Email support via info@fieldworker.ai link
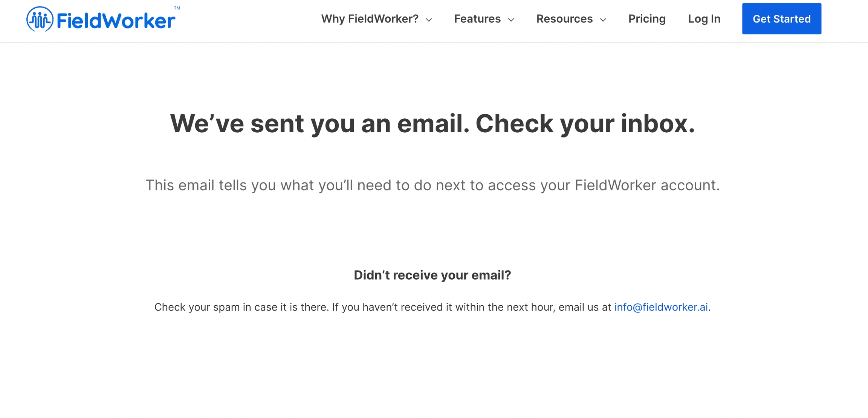868x418 pixels. 661,307
